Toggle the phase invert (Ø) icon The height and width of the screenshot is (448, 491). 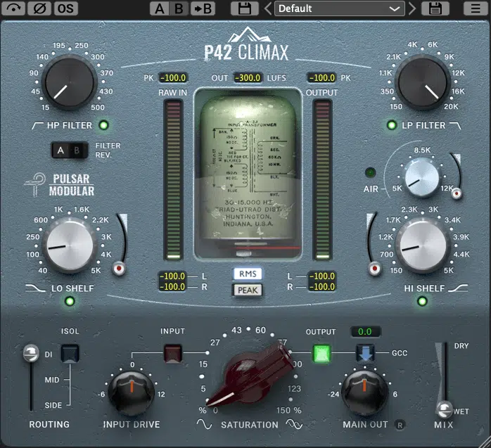(x=40, y=8)
